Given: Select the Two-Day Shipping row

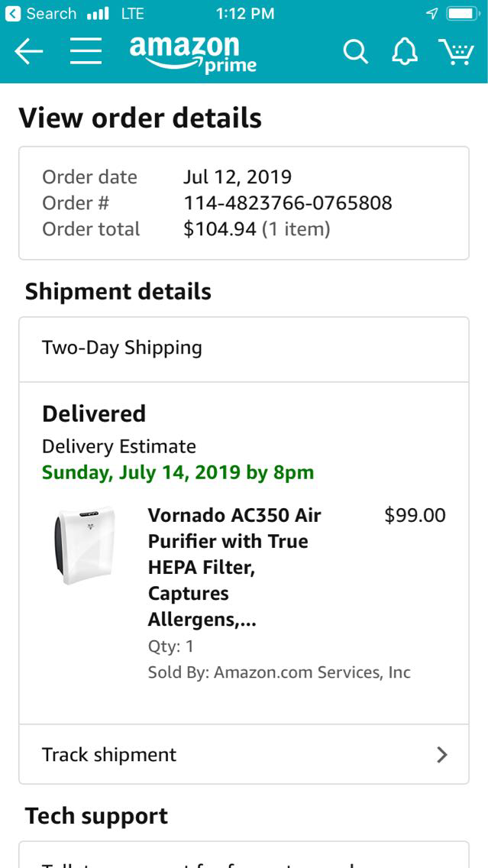Looking at the screenshot, I should coord(243,348).
